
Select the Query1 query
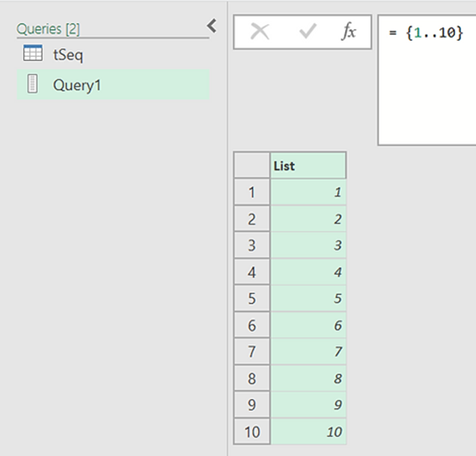(x=77, y=85)
